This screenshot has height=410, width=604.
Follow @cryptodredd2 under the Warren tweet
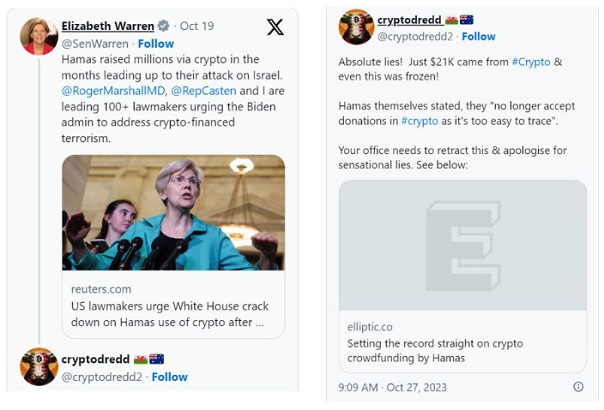point(169,376)
